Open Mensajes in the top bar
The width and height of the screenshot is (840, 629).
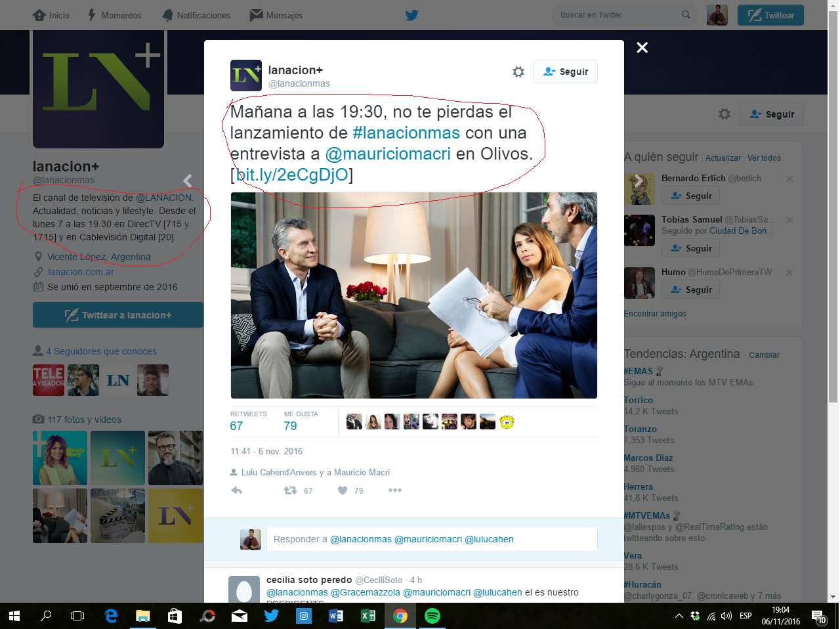[276, 15]
